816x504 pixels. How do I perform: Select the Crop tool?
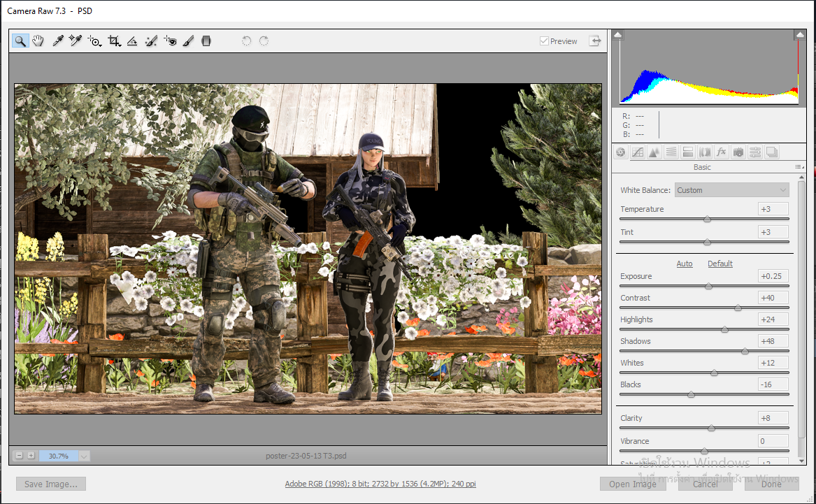point(114,41)
